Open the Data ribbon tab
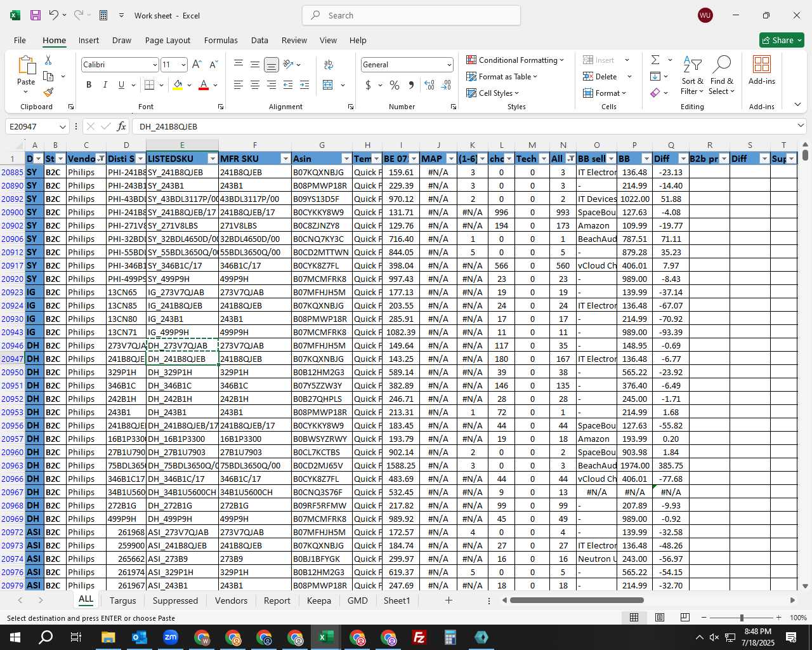 tap(259, 40)
